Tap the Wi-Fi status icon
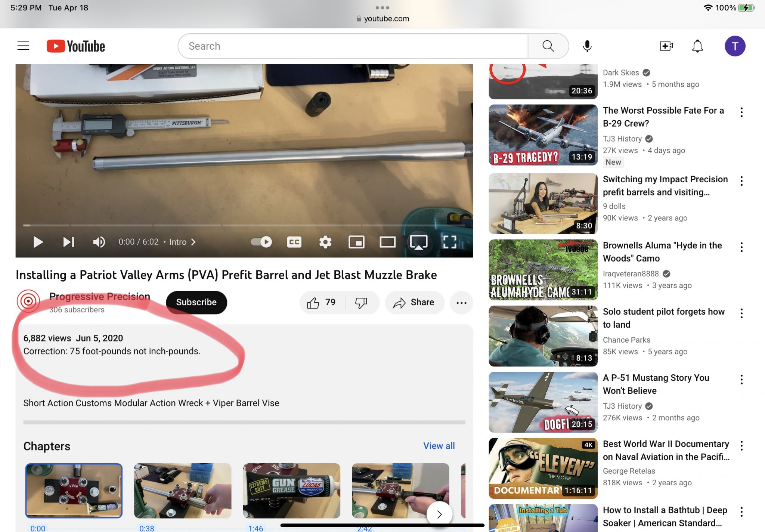Viewport: 765px width, 532px height. click(x=707, y=8)
